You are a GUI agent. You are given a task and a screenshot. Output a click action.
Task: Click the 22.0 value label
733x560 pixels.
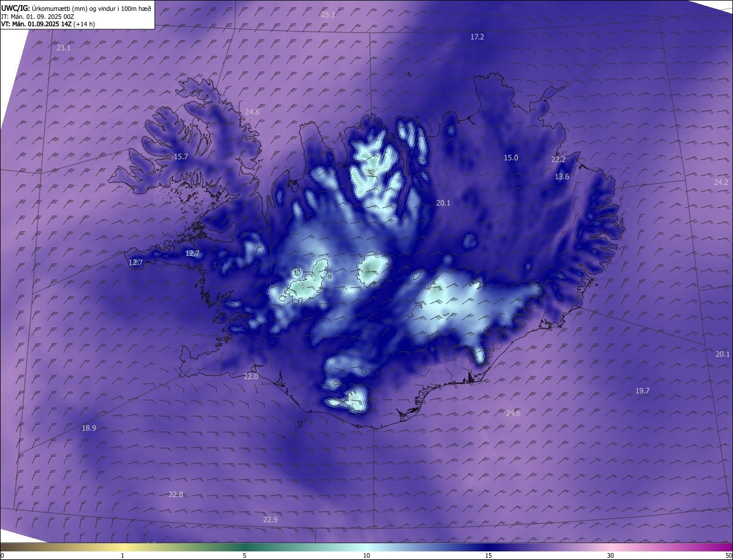251,376
